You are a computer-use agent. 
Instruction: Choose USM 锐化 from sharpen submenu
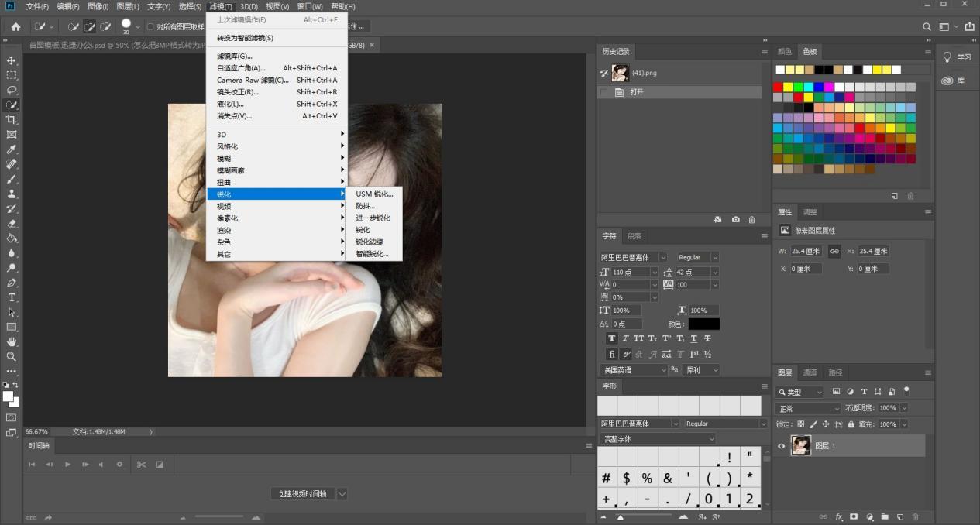point(374,194)
